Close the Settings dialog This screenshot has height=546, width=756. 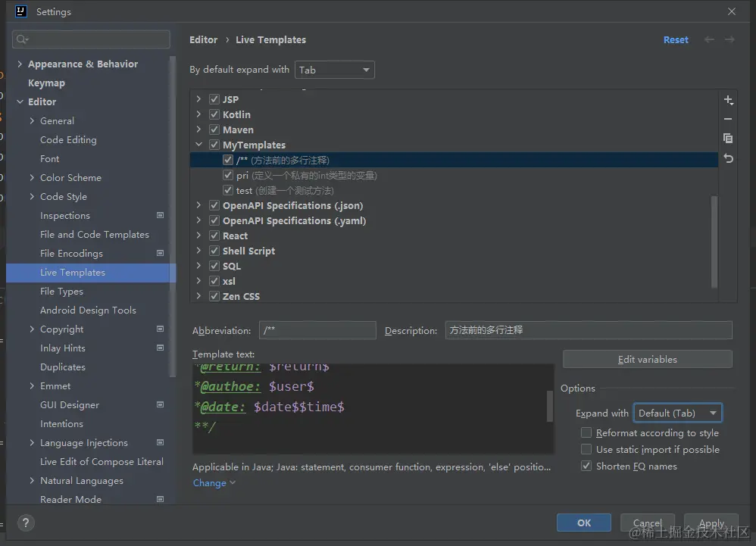pos(732,11)
